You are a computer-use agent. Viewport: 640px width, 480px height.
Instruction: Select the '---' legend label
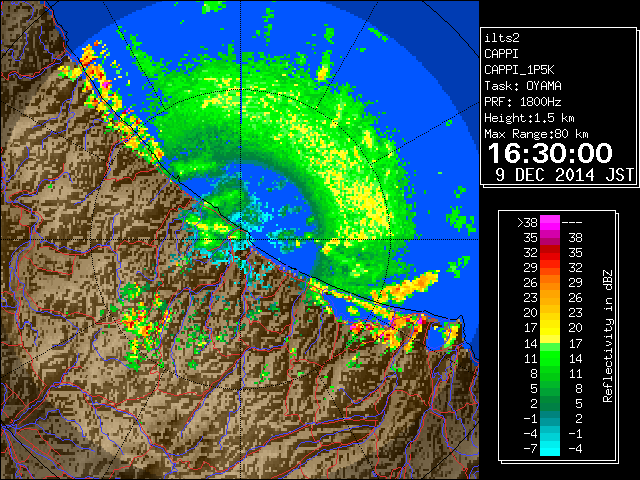572,222
